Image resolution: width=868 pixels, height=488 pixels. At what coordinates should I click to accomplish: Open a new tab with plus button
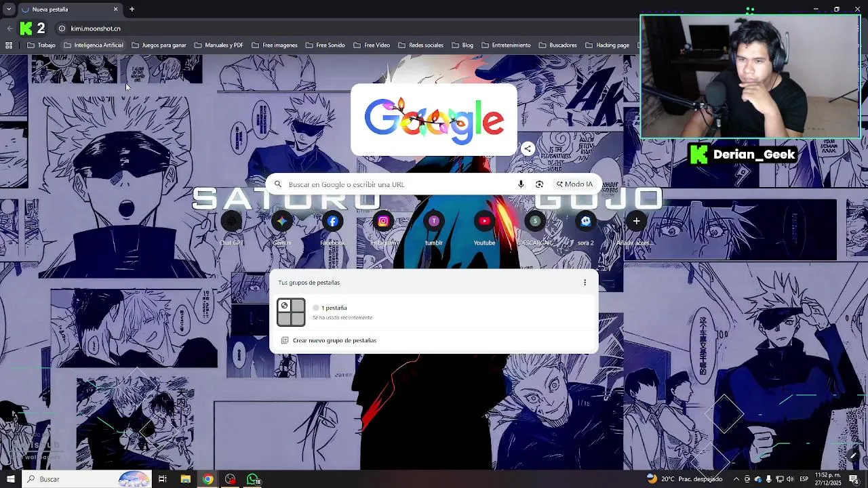coord(132,9)
